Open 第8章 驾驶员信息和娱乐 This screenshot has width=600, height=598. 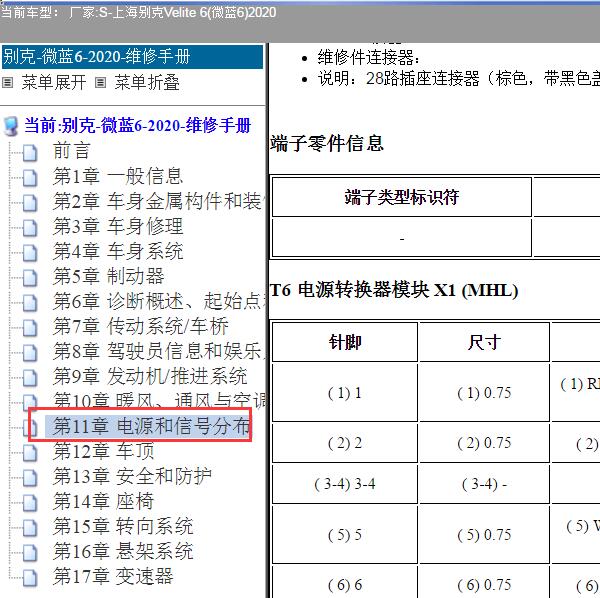158,351
